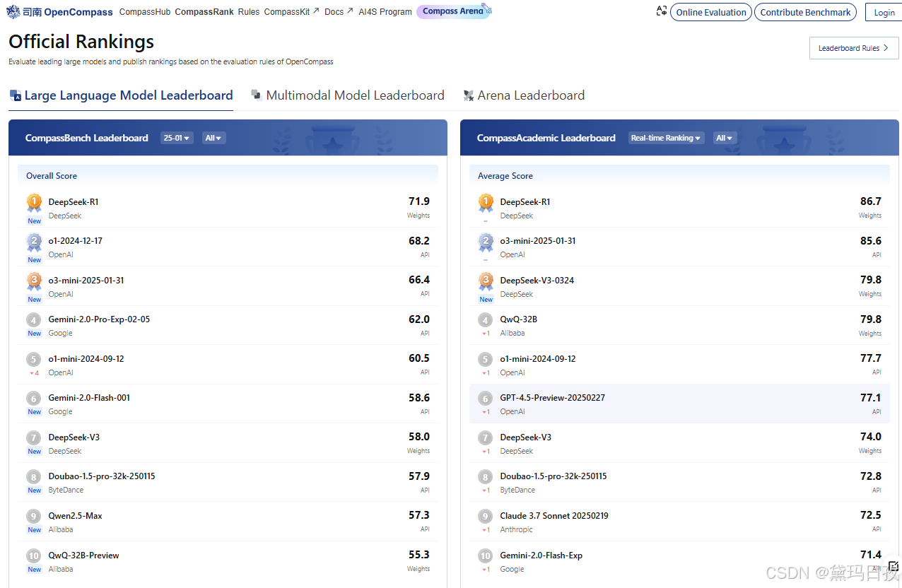
Task: Open the Real-time Ranking dropdown
Action: click(665, 138)
